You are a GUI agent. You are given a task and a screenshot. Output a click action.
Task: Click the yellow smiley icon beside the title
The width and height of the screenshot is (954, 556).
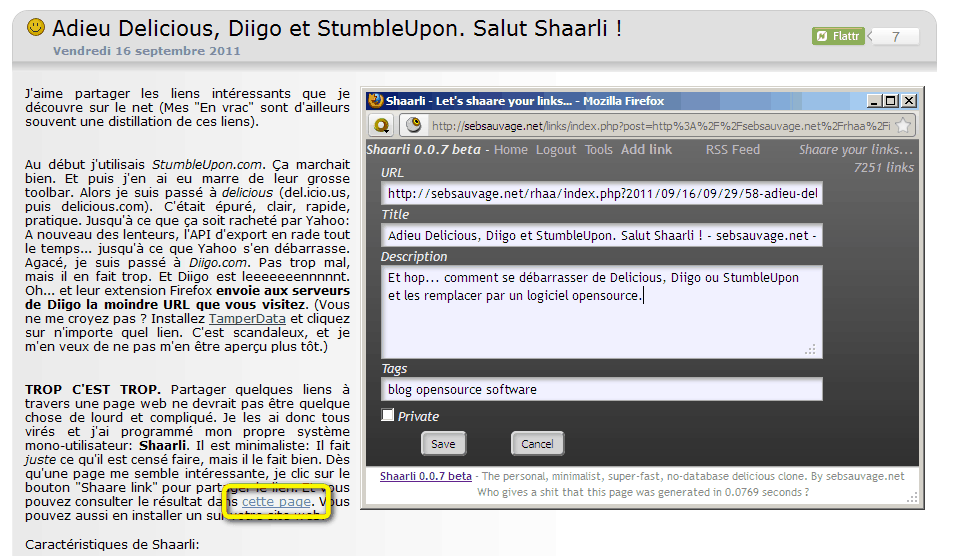click(36, 27)
